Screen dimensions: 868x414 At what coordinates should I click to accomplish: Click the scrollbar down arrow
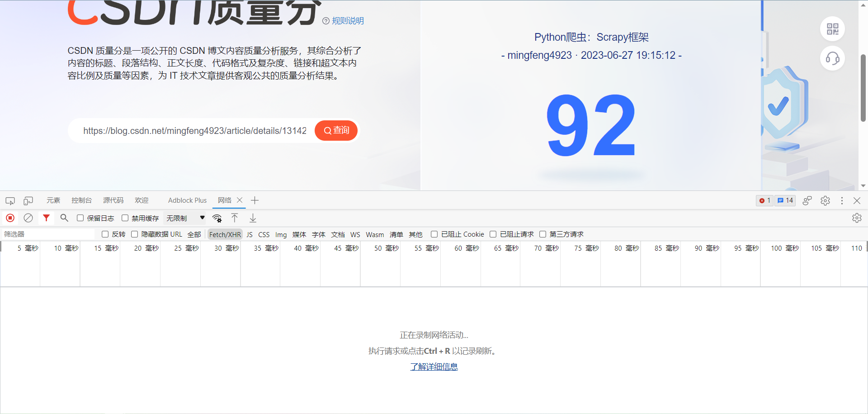[x=863, y=186]
